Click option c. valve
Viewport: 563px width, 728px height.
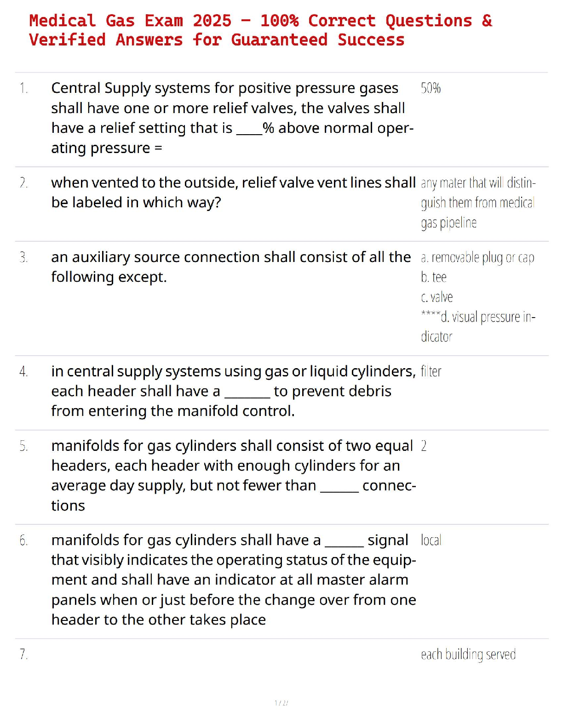[437, 297]
